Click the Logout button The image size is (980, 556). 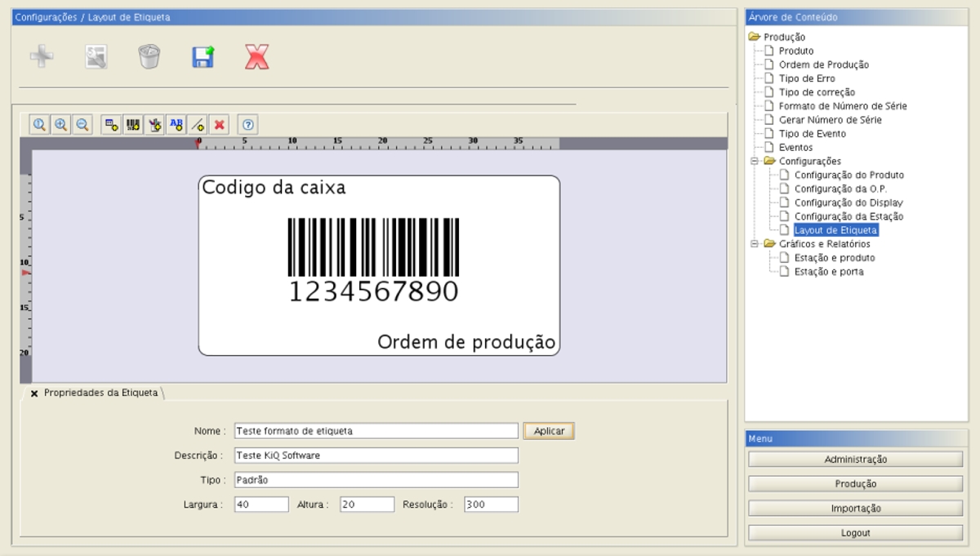[855, 533]
